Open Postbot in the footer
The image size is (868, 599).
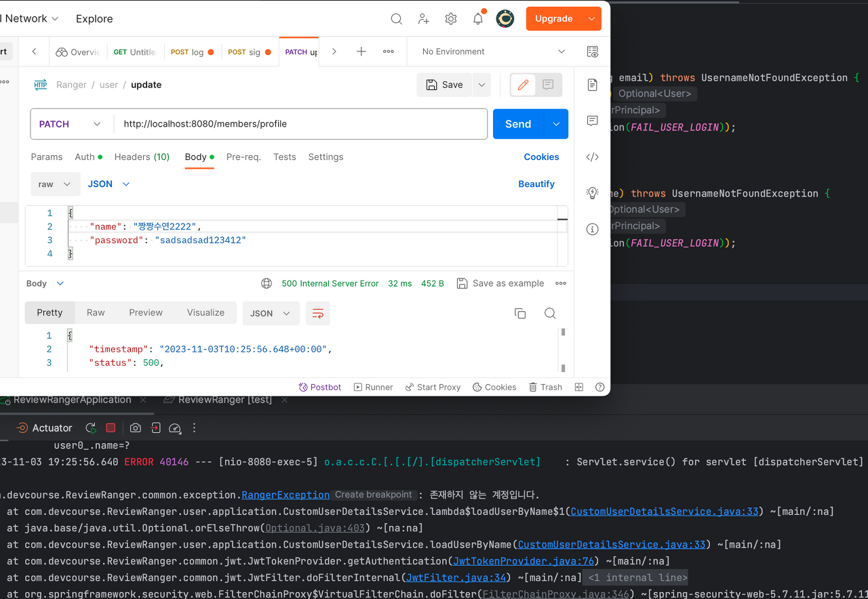(319, 387)
